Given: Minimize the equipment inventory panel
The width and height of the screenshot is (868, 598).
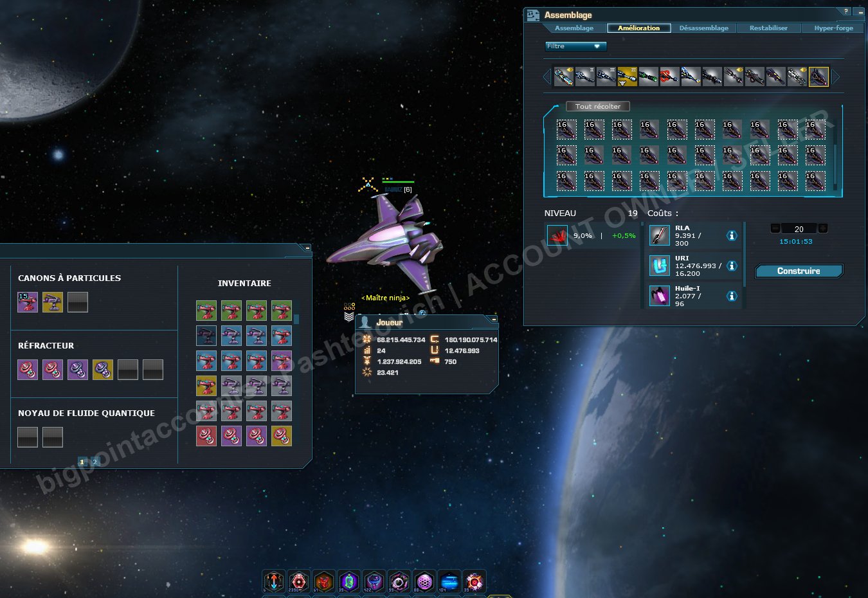Looking at the screenshot, I should point(307,248).
